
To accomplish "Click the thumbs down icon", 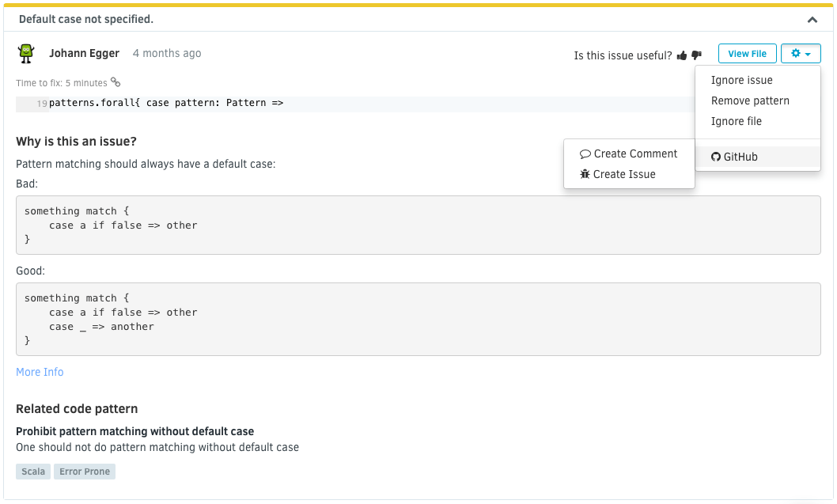I will click(x=696, y=55).
